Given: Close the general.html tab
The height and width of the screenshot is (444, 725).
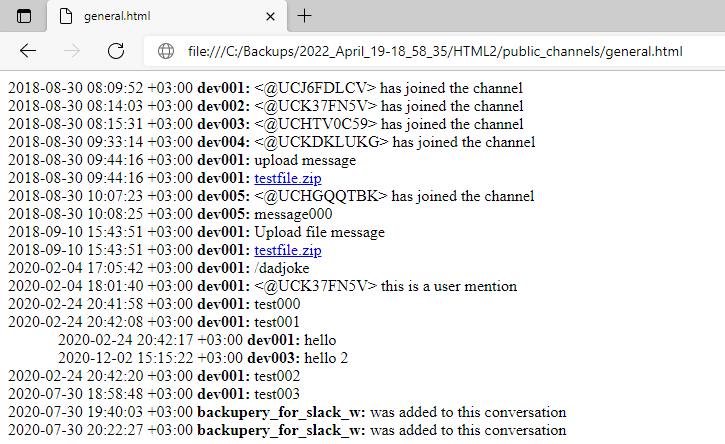Looking at the screenshot, I should [270, 17].
